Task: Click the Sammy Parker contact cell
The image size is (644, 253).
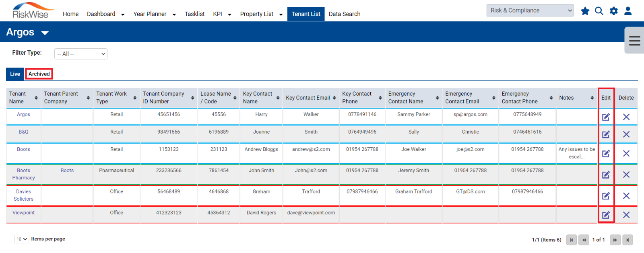Action: click(413, 115)
